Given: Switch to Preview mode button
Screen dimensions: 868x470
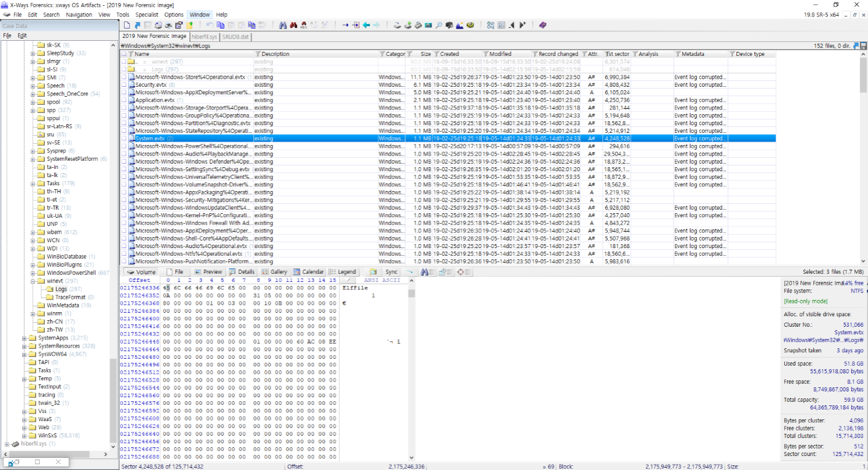Looking at the screenshot, I should [208, 272].
